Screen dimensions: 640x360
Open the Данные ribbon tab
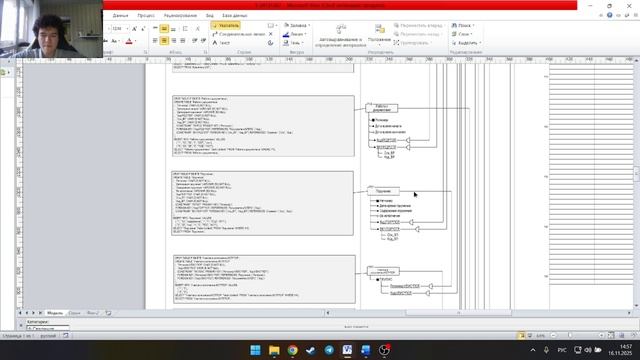coord(120,16)
